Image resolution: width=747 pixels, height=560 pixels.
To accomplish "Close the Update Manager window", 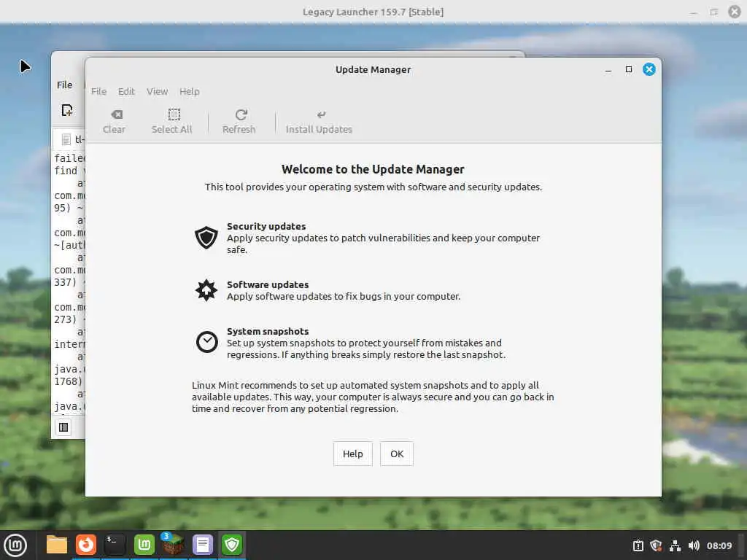I will [649, 69].
